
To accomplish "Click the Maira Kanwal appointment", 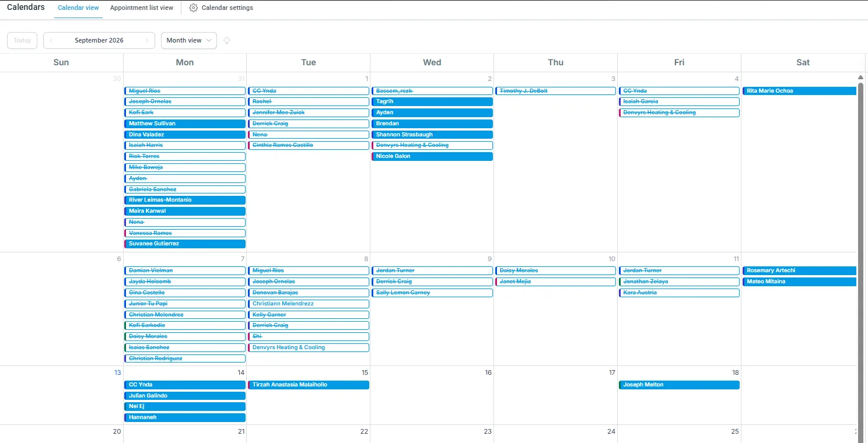I will pos(185,211).
